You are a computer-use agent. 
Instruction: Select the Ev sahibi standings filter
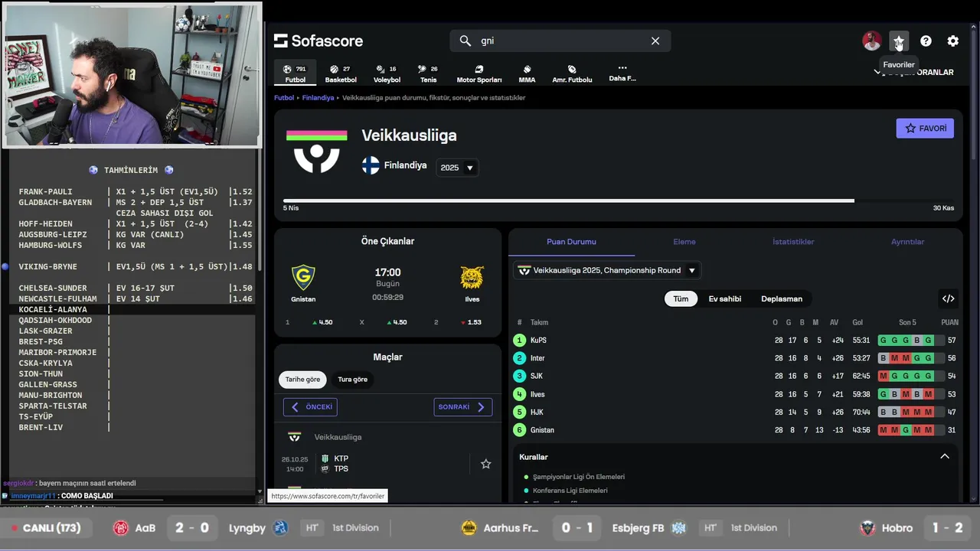(724, 298)
